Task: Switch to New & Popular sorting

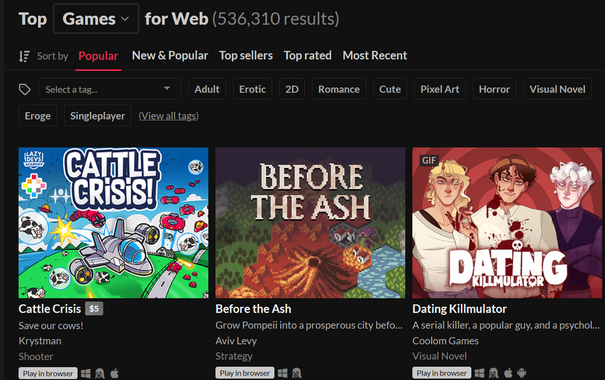Action: (170, 56)
